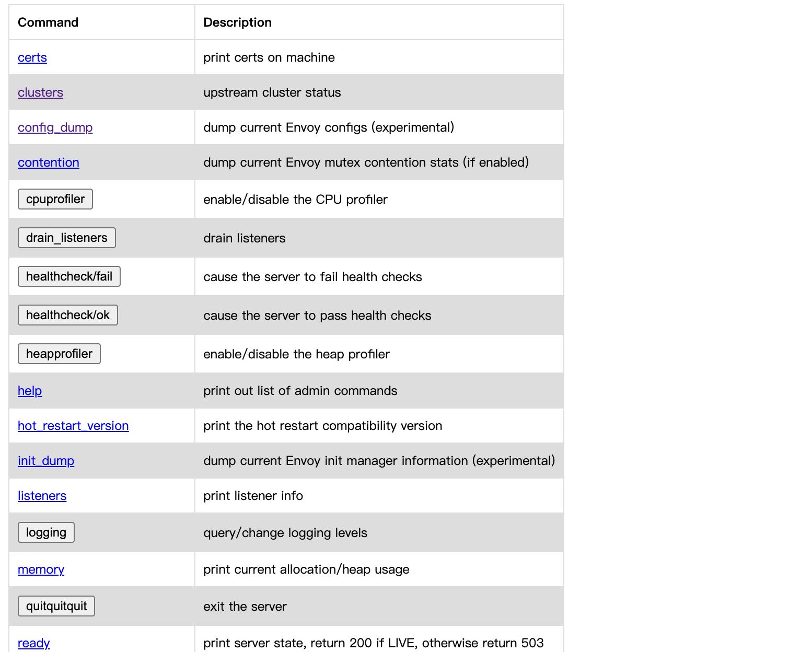Open the certs link
The height and width of the screenshot is (652, 812).
coord(32,57)
